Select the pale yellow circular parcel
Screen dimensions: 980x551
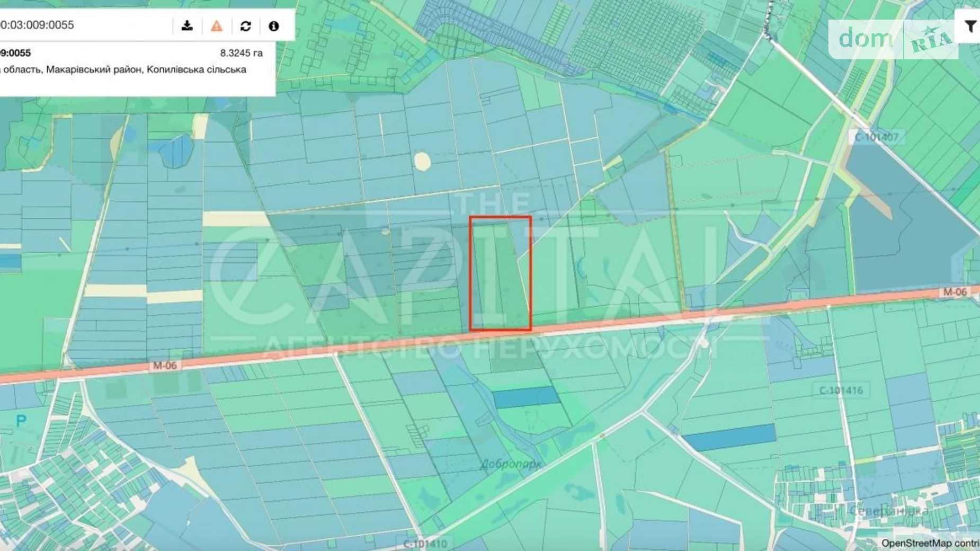(x=422, y=162)
